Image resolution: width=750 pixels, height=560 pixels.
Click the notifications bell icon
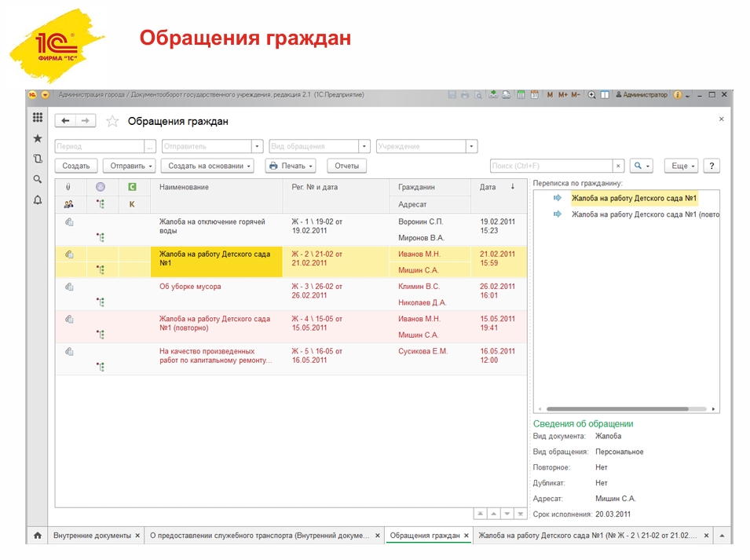37,200
